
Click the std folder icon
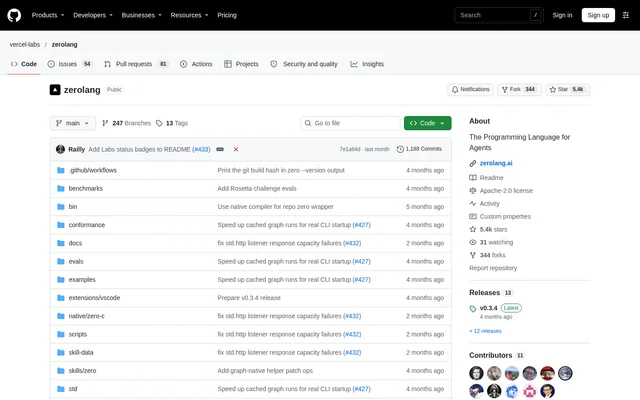pos(61,389)
